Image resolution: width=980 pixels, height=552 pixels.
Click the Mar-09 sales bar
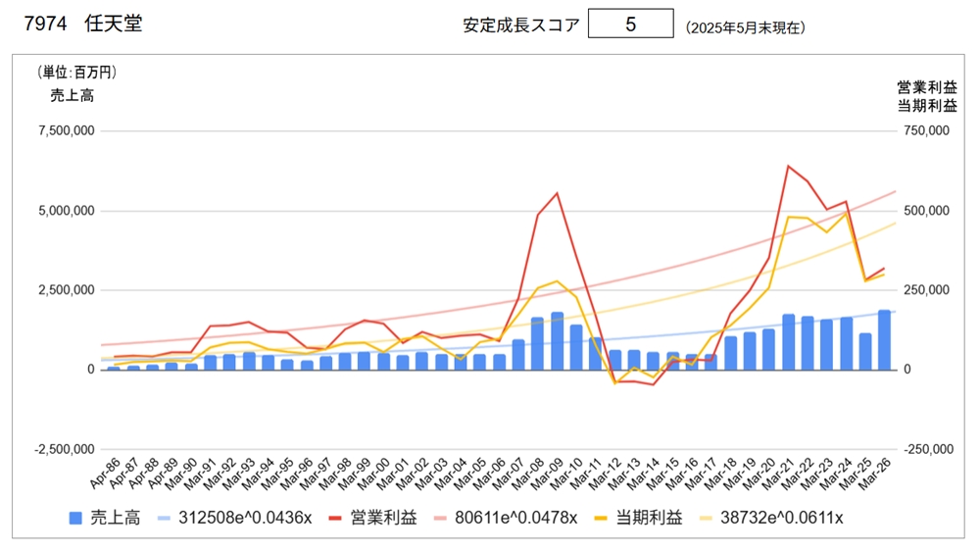click(x=557, y=340)
